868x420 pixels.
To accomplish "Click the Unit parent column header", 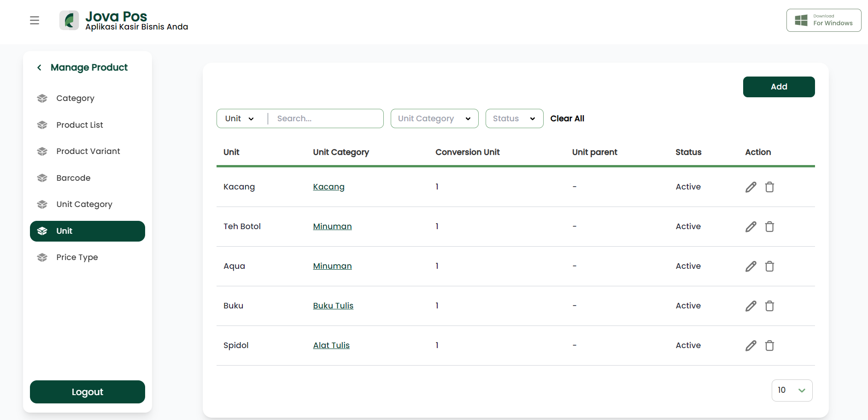I will [594, 152].
